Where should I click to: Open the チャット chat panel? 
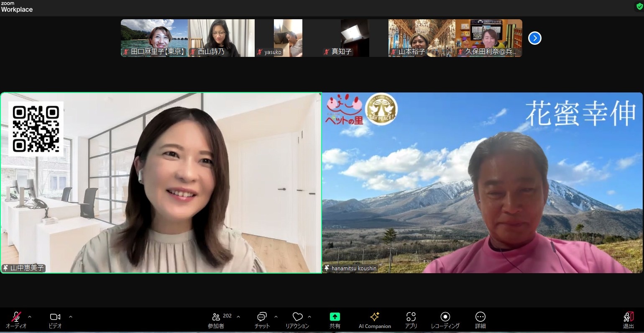point(262,320)
